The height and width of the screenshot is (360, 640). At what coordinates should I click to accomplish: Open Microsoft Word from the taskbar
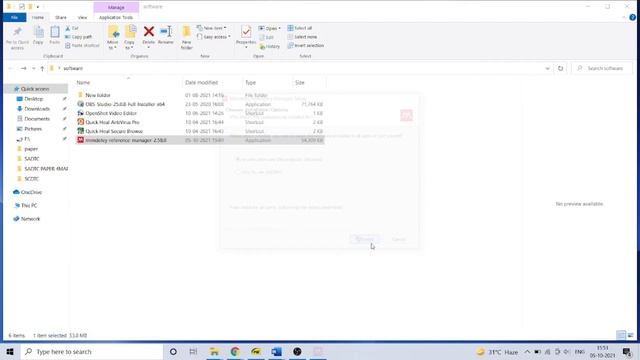pyautogui.click(x=276, y=351)
